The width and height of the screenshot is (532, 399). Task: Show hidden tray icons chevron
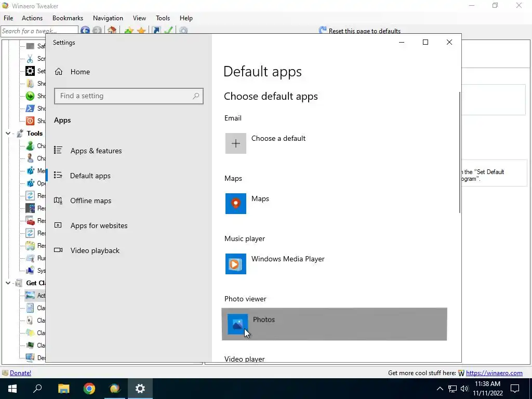pyautogui.click(x=440, y=389)
